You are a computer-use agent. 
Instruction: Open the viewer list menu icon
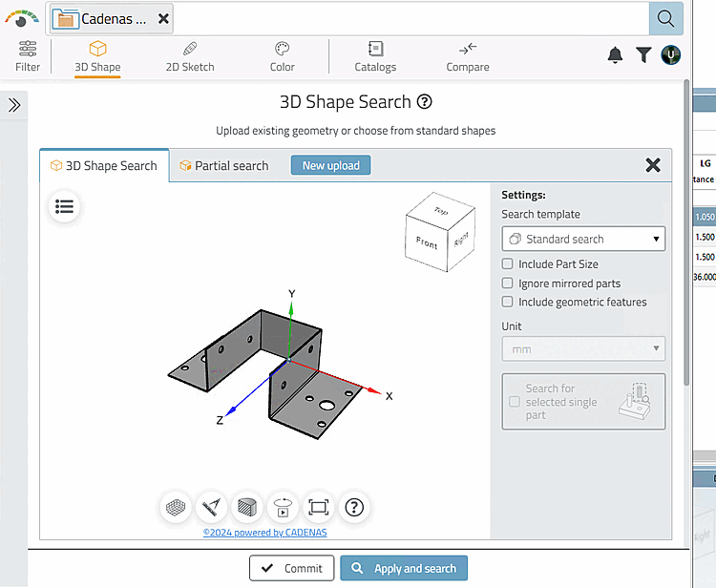[x=65, y=206]
